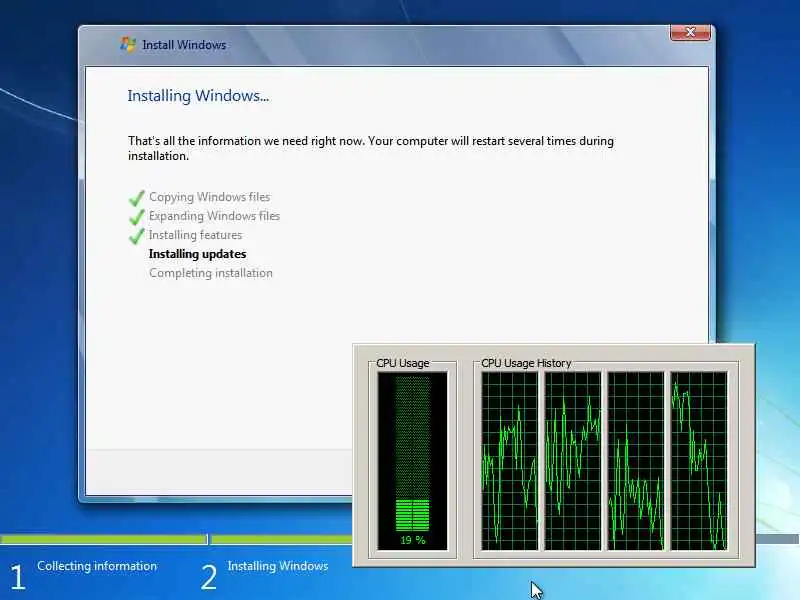Click the stage number 2
The height and width of the screenshot is (600, 800).
[209, 577]
